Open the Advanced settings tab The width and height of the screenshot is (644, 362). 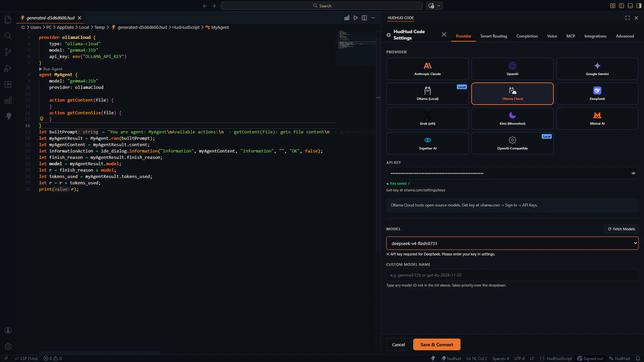point(625,36)
